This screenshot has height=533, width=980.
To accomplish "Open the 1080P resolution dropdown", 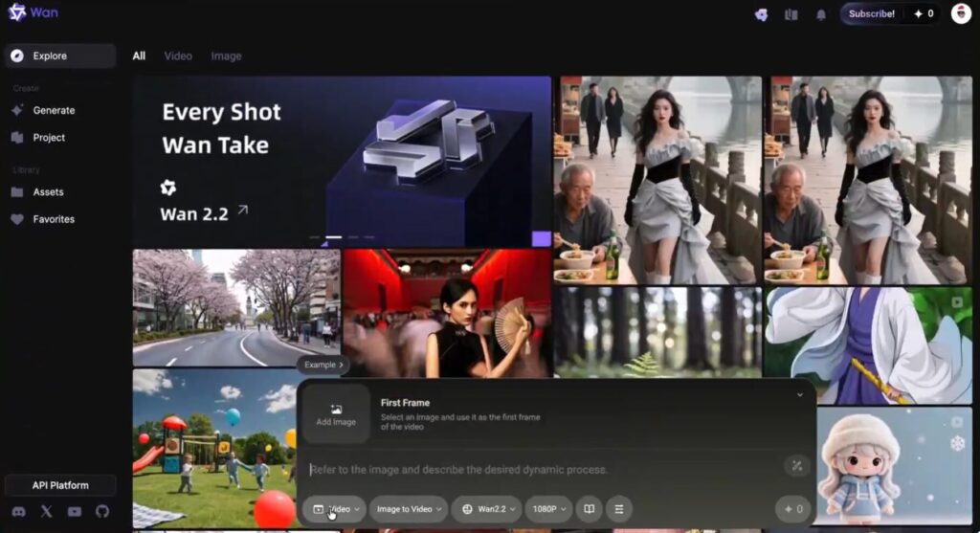I will pyautogui.click(x=548, y=509).
